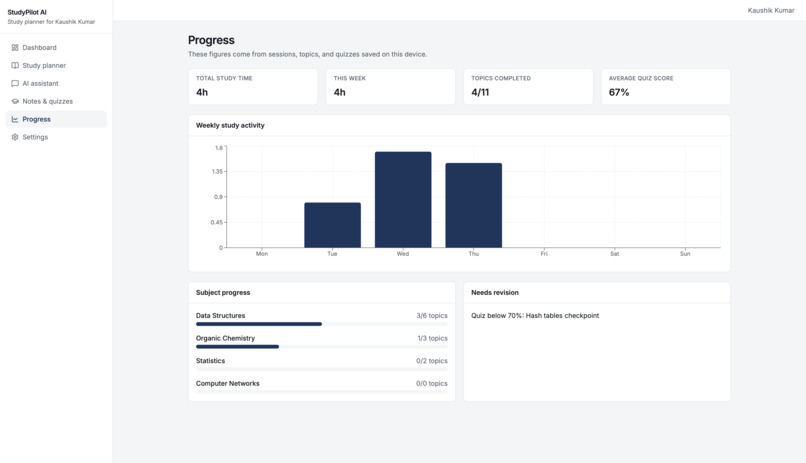This screenshot has height=463, width=806.
Task: Click the 'Subject progress' heading
Action: tap(223, 292)
